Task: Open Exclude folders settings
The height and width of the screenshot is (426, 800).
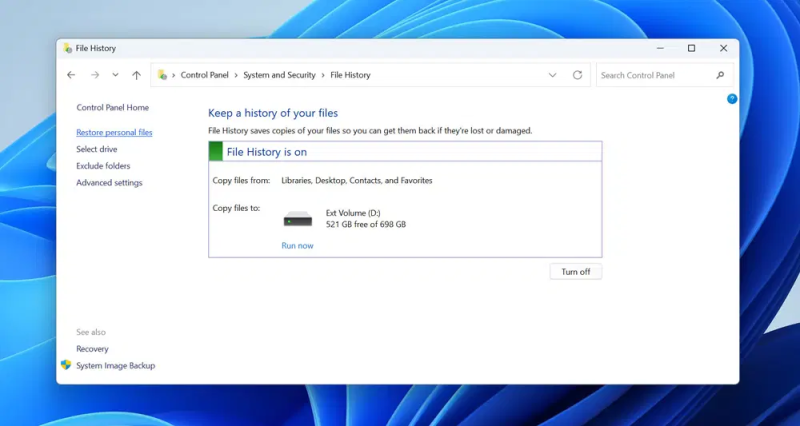Action: pos(103,166)
